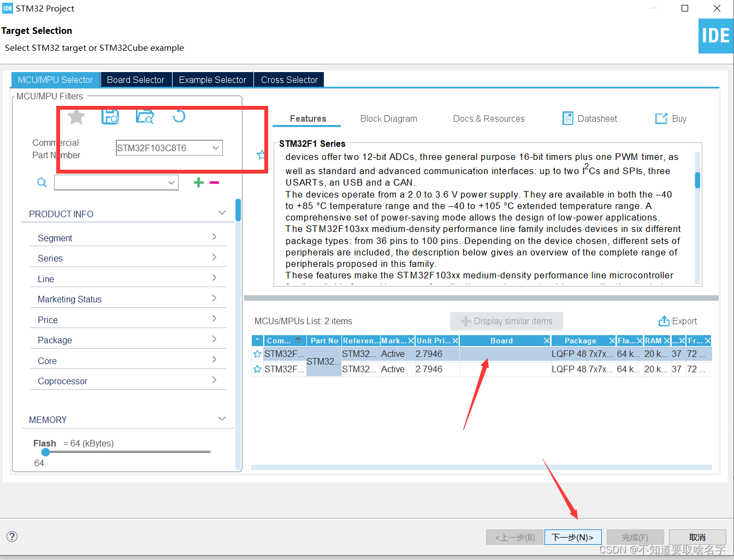Click the search magnifier icon
Image resolution: width=734 pixels, height=560 pixels.
(42, 182)
